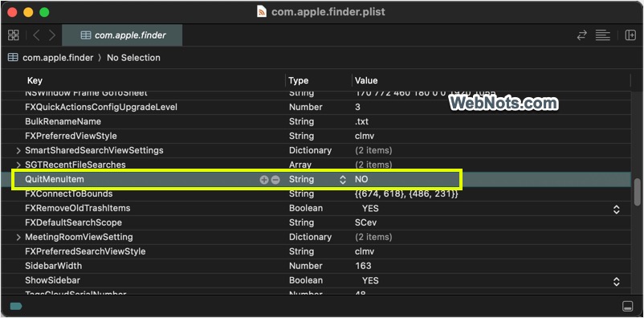The image size is (644, 318).
Task: Select the FXPreferredSearchViewStyle key
Action: (85, 251)
